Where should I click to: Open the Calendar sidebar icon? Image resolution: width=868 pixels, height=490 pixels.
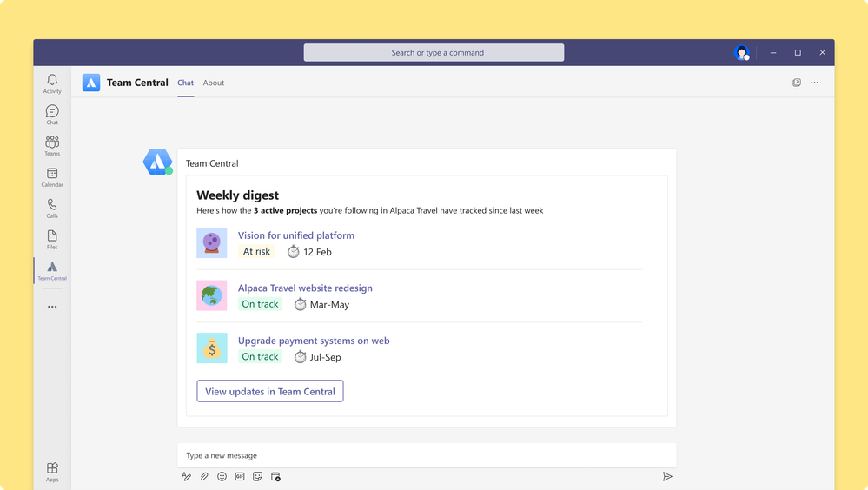click(52, 177)
